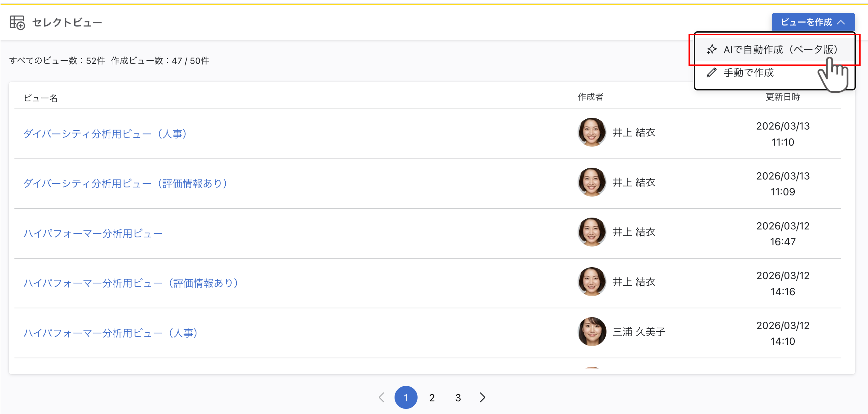
Task: Click the pencil icon beside 手動で作成
Action: pos(711,72)
